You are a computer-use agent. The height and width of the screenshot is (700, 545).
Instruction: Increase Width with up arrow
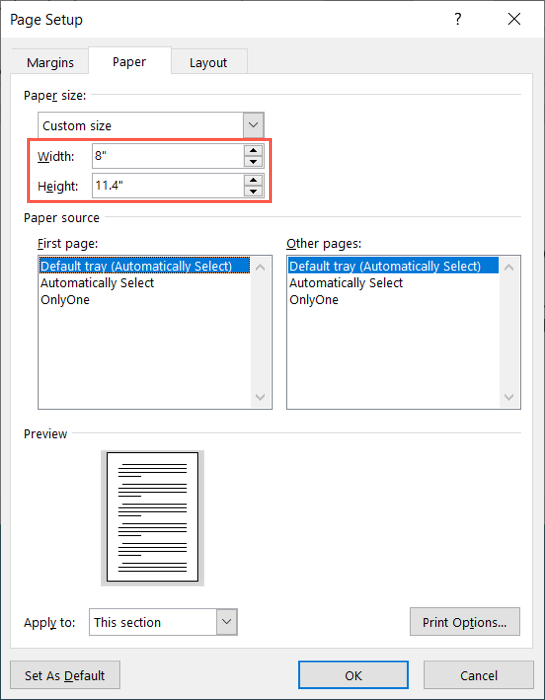[254, 150]
